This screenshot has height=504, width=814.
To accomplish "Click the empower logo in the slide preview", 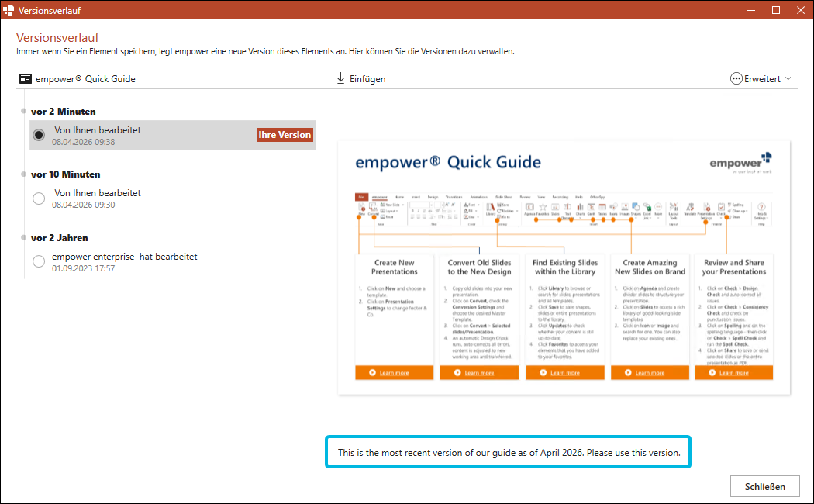I will point(741,163).
